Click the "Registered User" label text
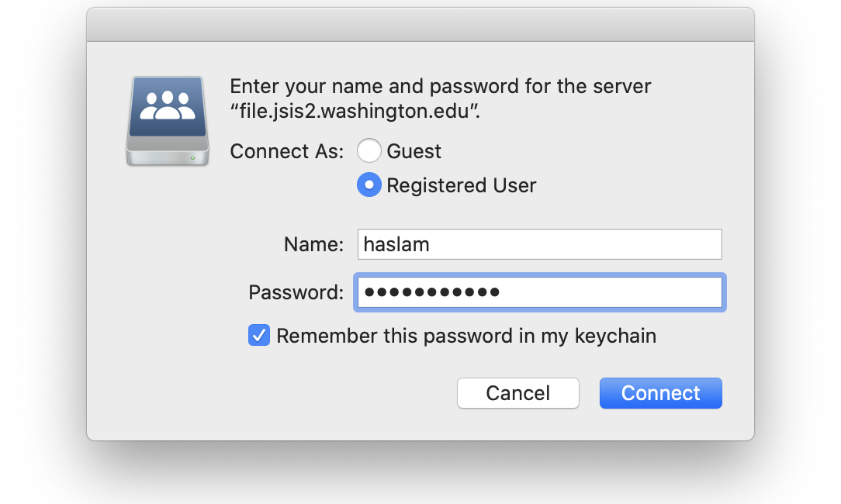The width and height of the screenshot is (841, 504). pyautogui.click(x=462, y=185)
